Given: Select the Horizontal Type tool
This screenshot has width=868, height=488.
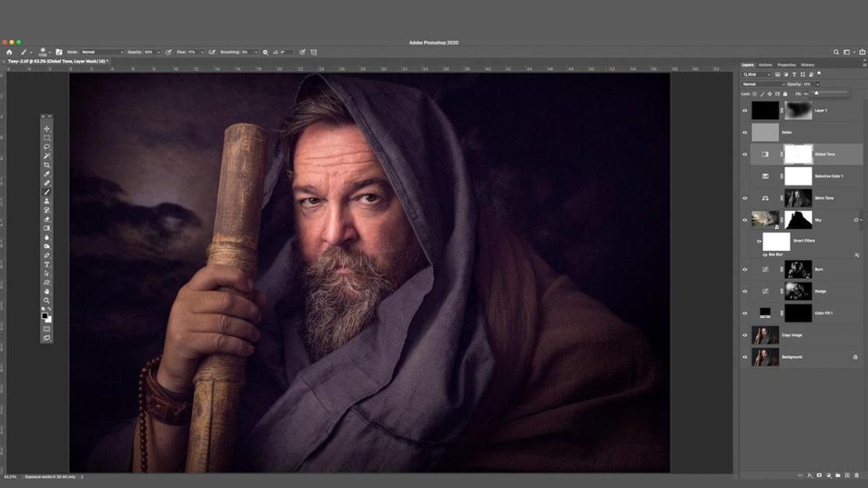Looking at the screenshot, I should [47, 264].
